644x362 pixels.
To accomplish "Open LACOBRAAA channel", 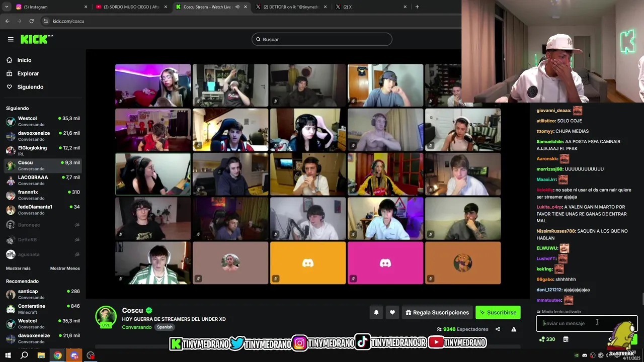I will [x=43, y=180].
